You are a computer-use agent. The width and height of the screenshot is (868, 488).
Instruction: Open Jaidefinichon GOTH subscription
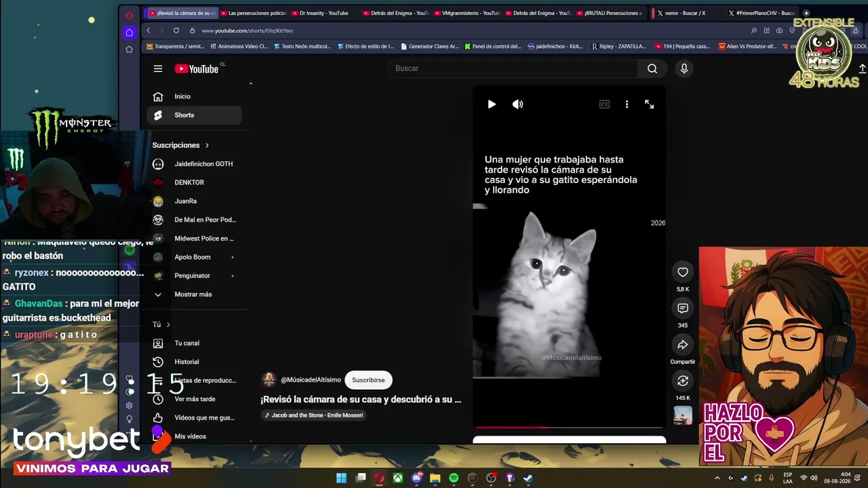pos(194,164)
